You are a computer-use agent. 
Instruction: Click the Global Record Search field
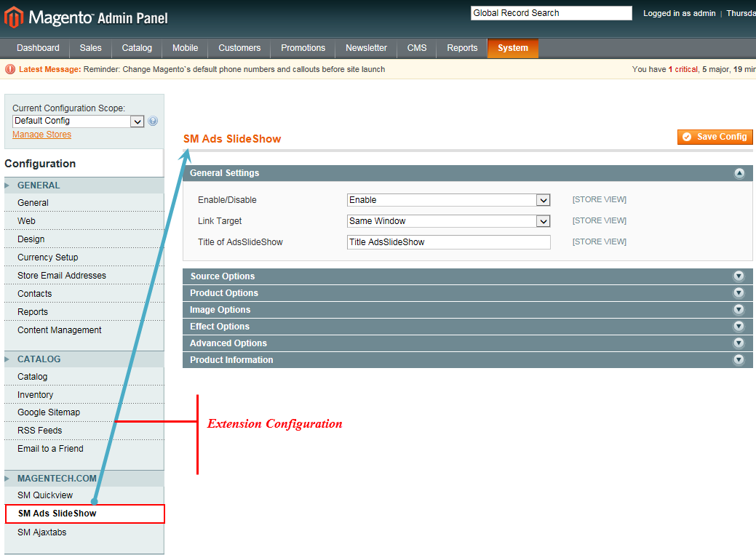coord(551,13)
